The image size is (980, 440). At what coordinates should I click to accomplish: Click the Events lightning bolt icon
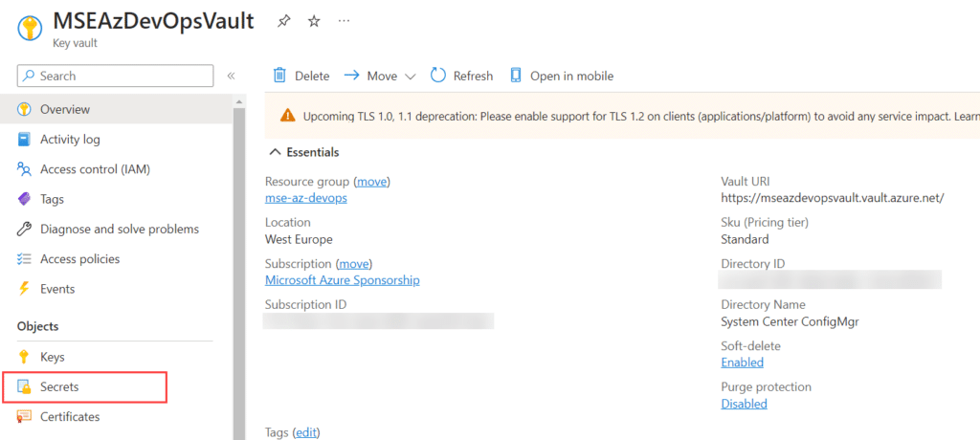click(x=24, y=289)
